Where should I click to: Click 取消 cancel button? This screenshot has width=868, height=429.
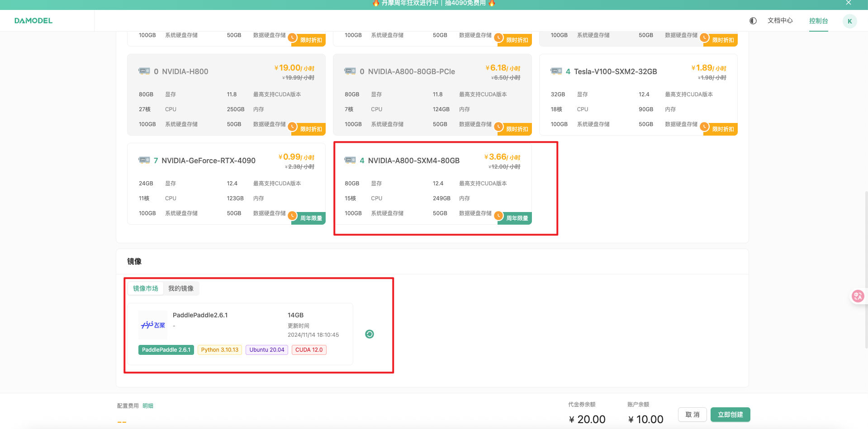click(x=693, y=415)
